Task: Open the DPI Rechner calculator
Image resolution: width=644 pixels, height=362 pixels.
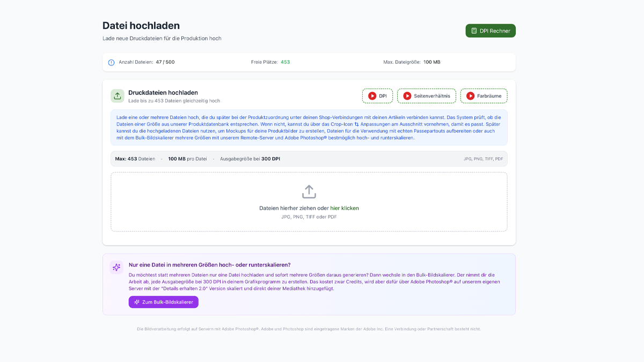Action: (x=490, y=31)
